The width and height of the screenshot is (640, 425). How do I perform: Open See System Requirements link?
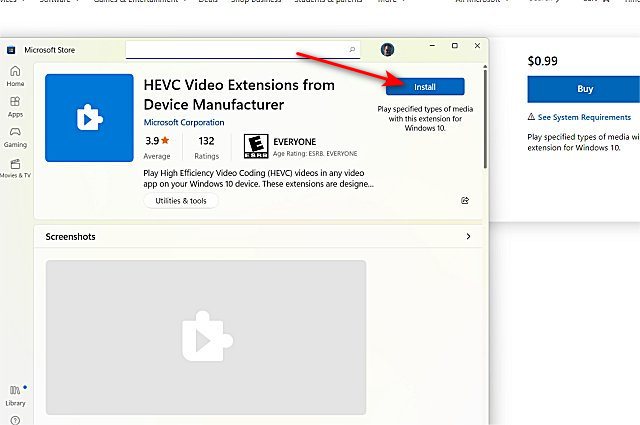tap(585, 117)
